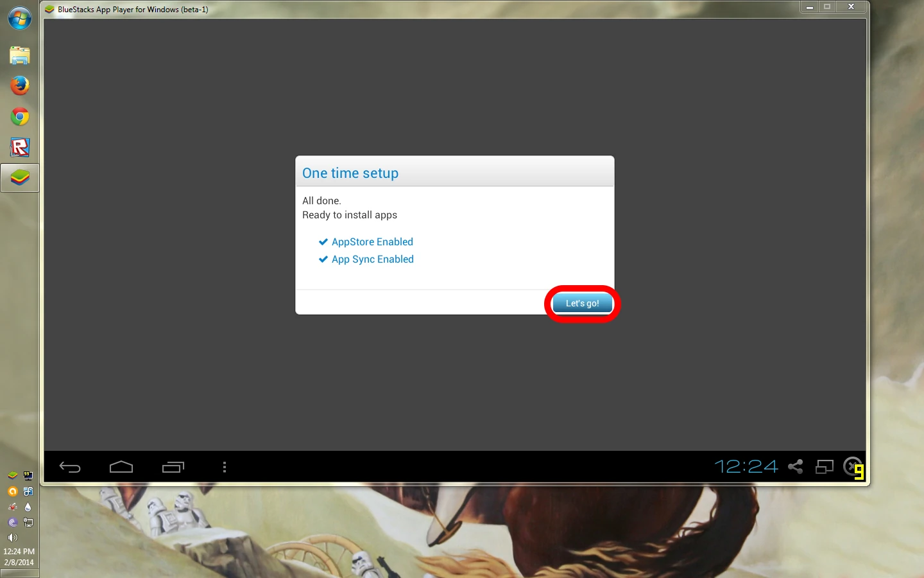Click the One time setup heading
Viewport: 924px width, 578px height.
[x=350, y=173]
